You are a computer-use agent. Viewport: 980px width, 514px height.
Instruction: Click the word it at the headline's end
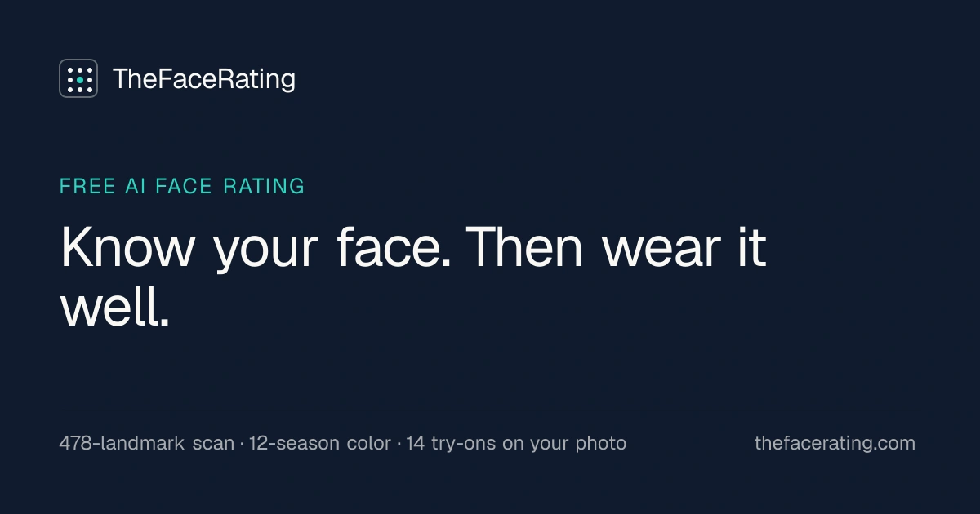tap(751, 246)
